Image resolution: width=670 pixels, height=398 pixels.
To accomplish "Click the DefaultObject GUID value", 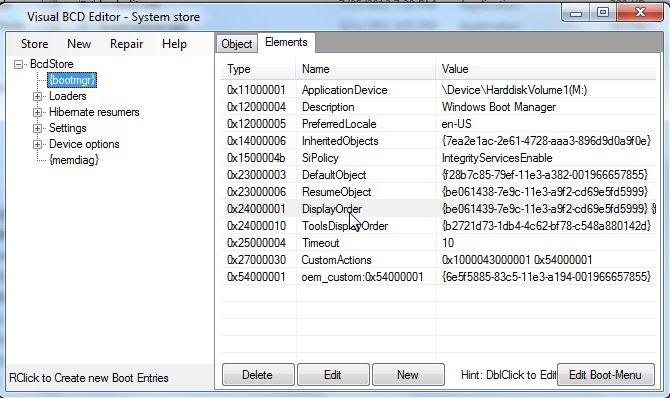I will pos(545,175).
